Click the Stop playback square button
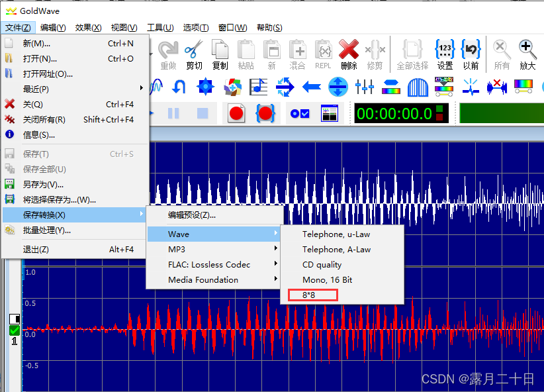This screenshot has height=392, width=544. click(x=203, y=113)
